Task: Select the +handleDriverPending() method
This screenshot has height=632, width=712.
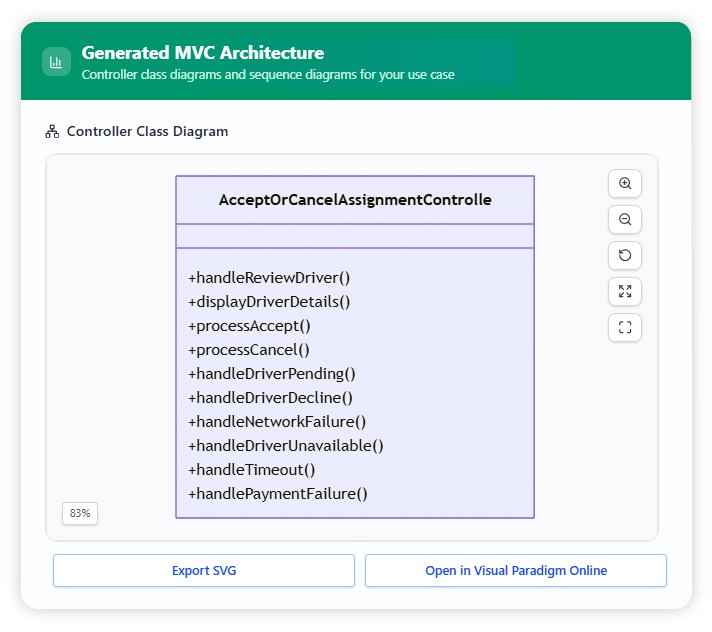Action: click(272, 374)
